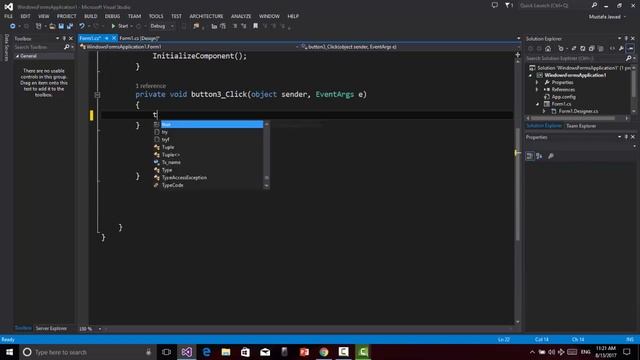Switch to Team Explorer tab
This screenshot has width=640, height=360.
[x=581, y=126]
